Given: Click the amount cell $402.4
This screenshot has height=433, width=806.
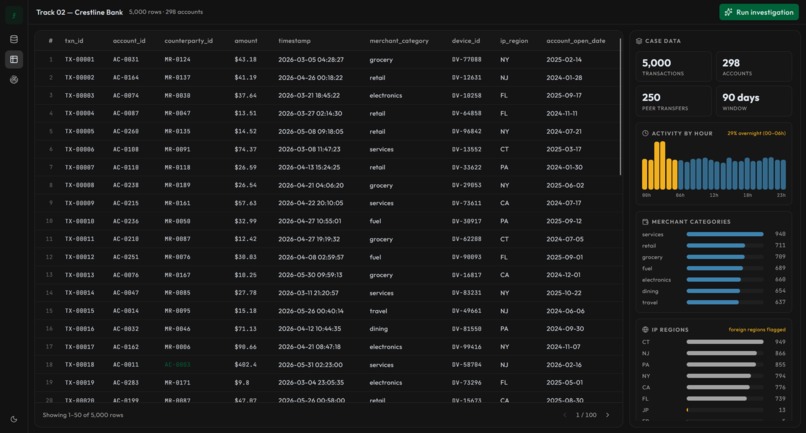Looking at the screenshot, I should click(x=245, y=365).
